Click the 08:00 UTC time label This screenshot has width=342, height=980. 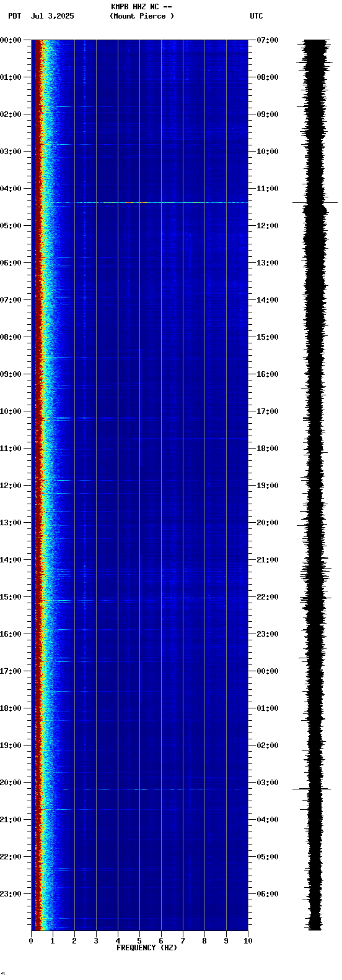pyautogui.click(x=268, y=77)
